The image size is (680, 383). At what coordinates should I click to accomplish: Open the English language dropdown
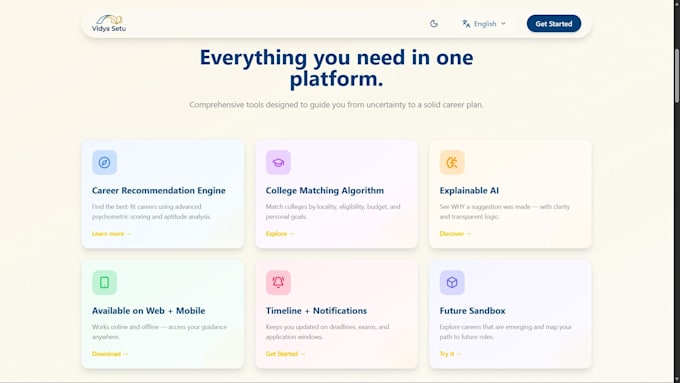tap(484, 24)
